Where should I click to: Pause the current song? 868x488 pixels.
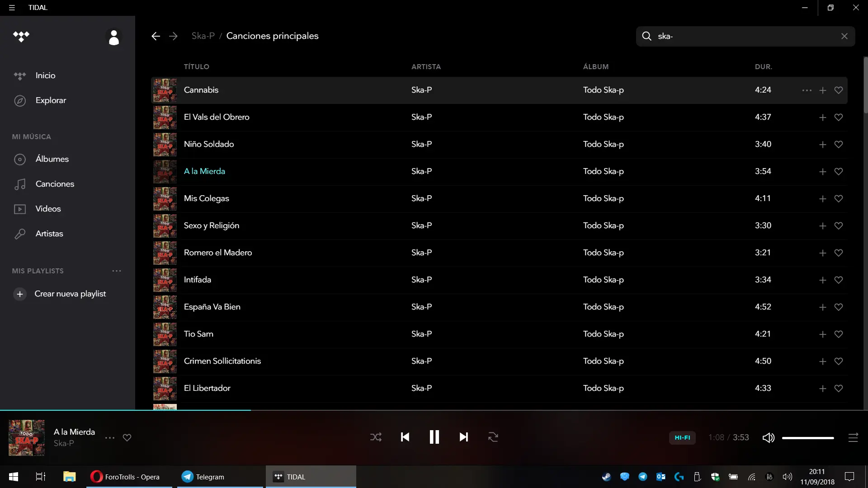pos(434,437)
